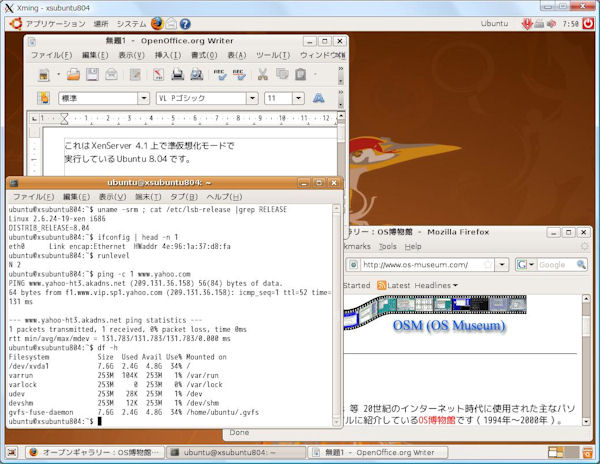The image size is (600, 464).
Task: Click the 7:50 clock in the panel
Action: (570, 24)
